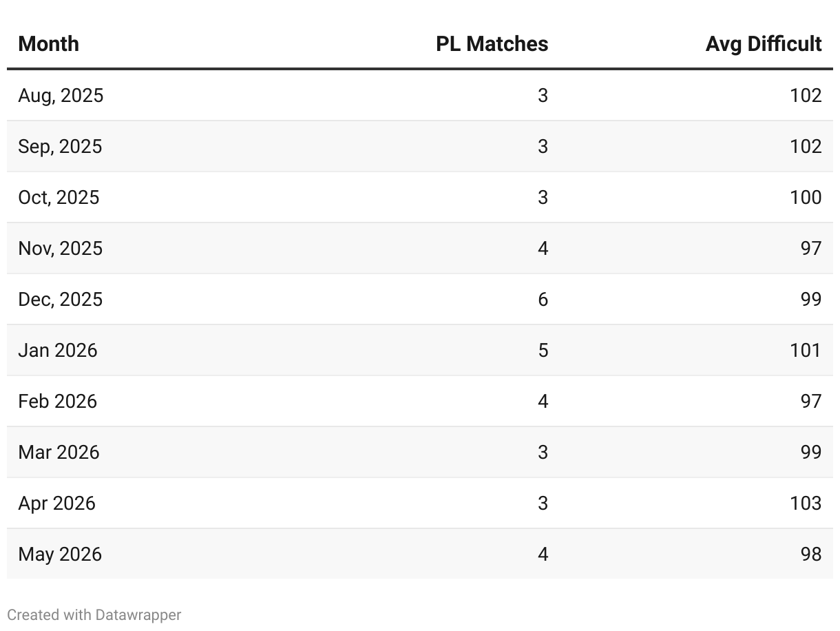Select the Apr 2026 month cell
This screenshot has width=840, height=631.
pos(56,503)
